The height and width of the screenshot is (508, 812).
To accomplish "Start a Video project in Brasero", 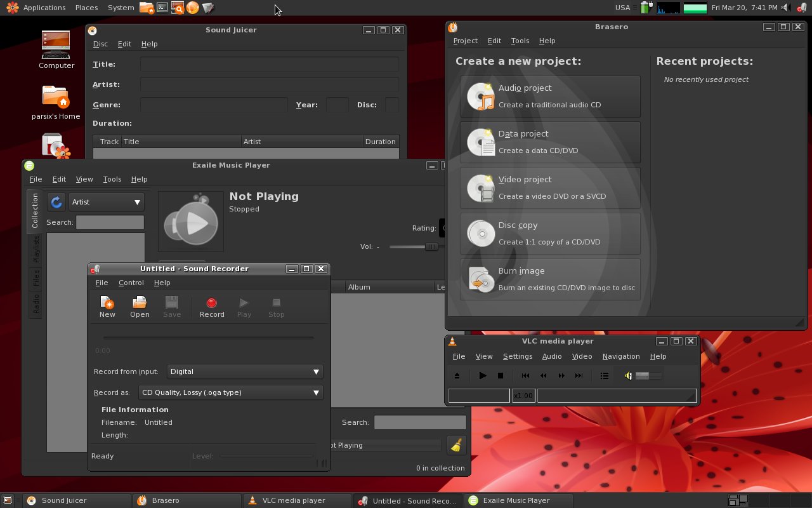I will click(x=550, y=188).
